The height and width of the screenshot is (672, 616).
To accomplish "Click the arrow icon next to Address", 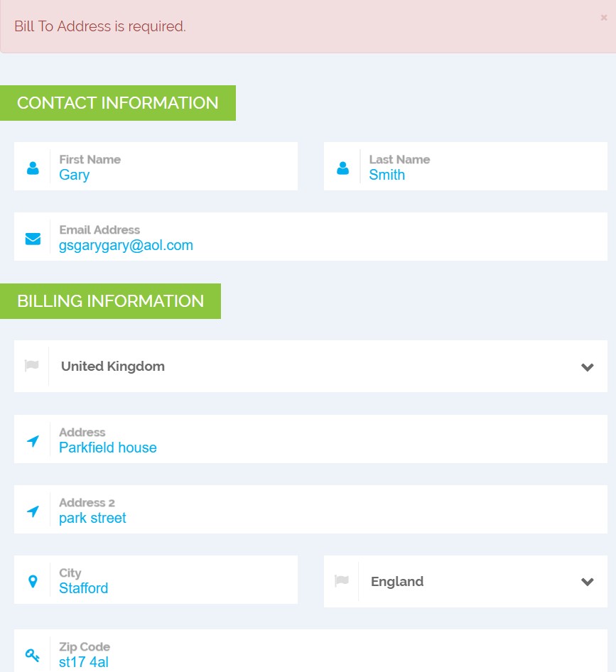I will point(33,441).
